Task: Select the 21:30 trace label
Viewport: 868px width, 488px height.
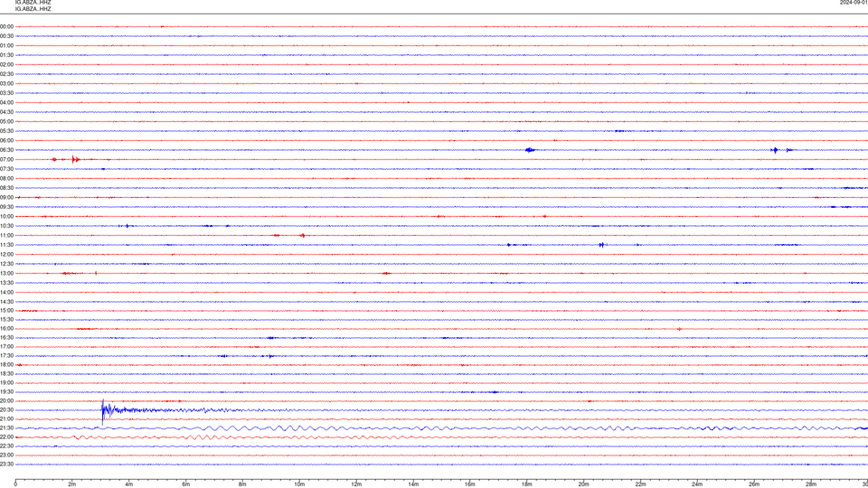Action: 6,428
